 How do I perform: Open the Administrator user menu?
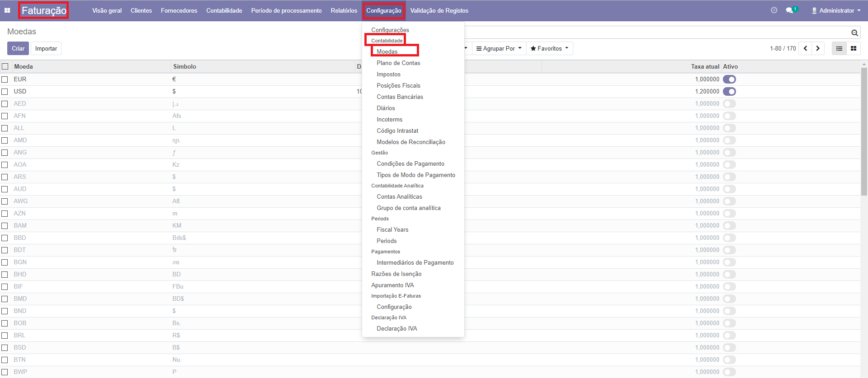836,10
